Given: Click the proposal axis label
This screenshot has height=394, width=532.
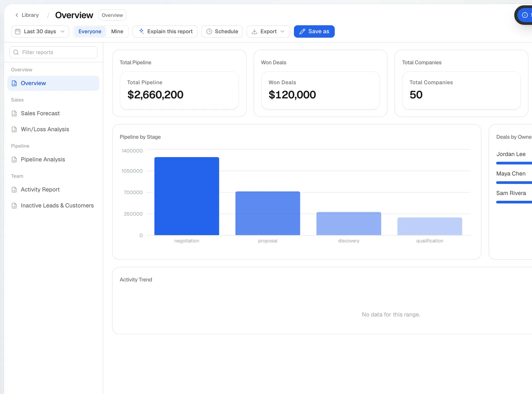Looking at the screenshot, I should [268, 241].
